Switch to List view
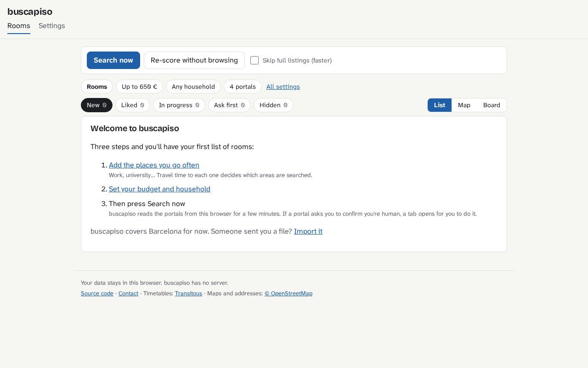Screen dimensions: 588x368 point(440,105)
